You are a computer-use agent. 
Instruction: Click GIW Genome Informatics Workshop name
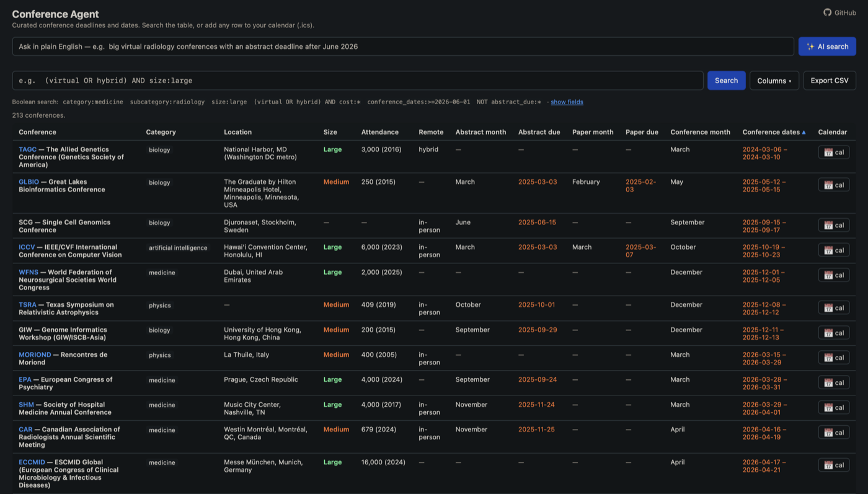pos(63,333)
